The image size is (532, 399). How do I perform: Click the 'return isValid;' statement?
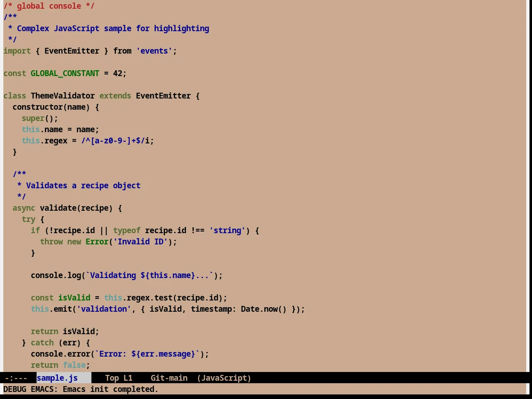pos(65,331)
